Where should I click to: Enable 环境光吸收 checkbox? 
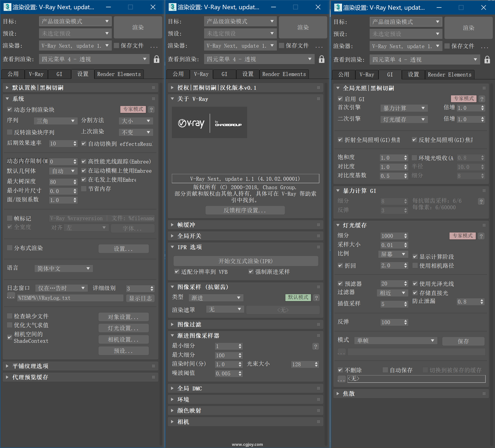pos(414,157)
